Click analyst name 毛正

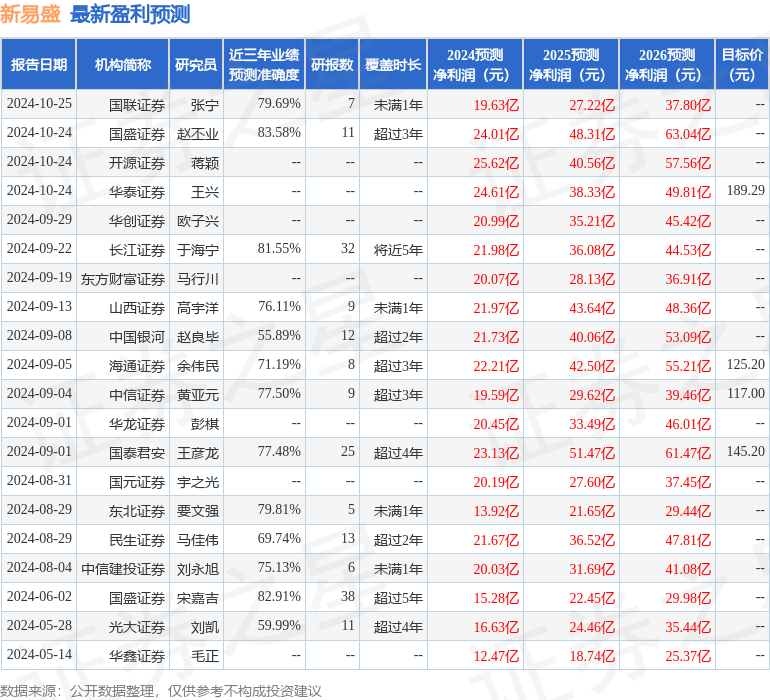[205, 656]
